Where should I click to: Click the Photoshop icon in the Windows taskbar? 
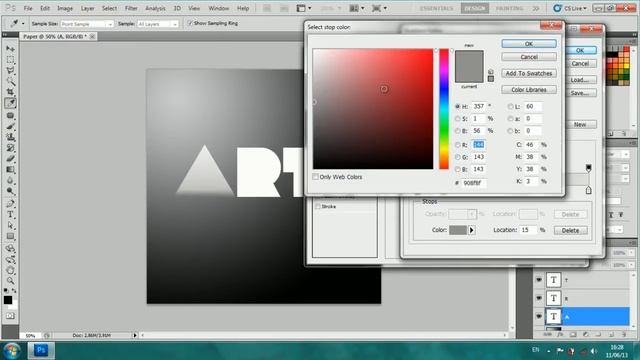[41, 350]
